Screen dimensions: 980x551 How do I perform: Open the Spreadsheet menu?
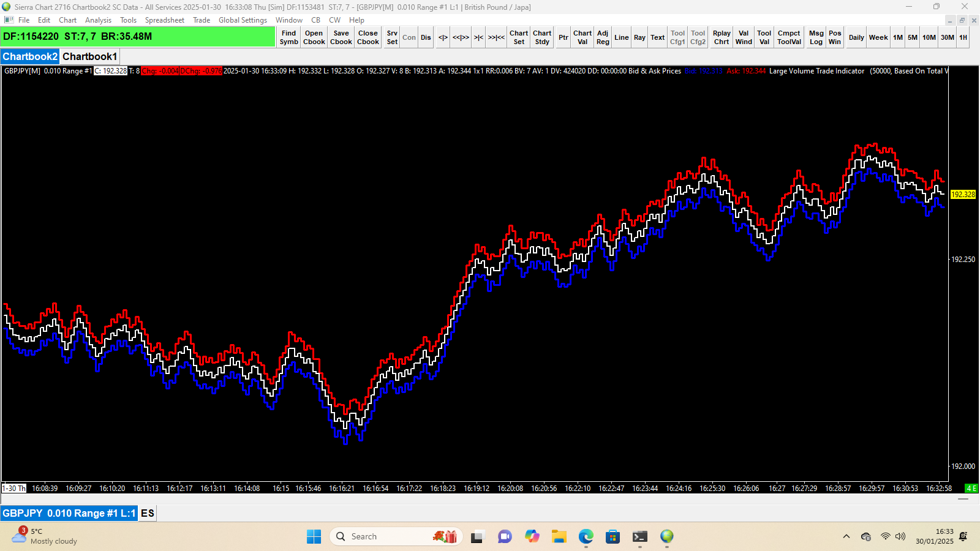(164, 20)
